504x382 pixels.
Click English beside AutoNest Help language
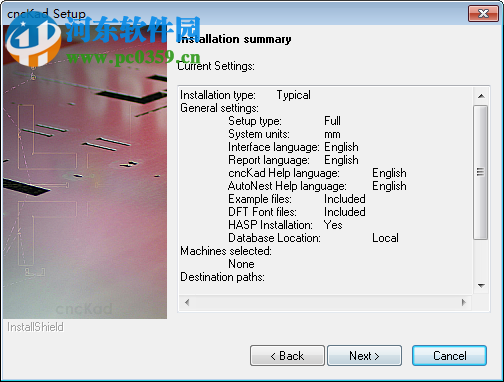(x=389, y=186)
